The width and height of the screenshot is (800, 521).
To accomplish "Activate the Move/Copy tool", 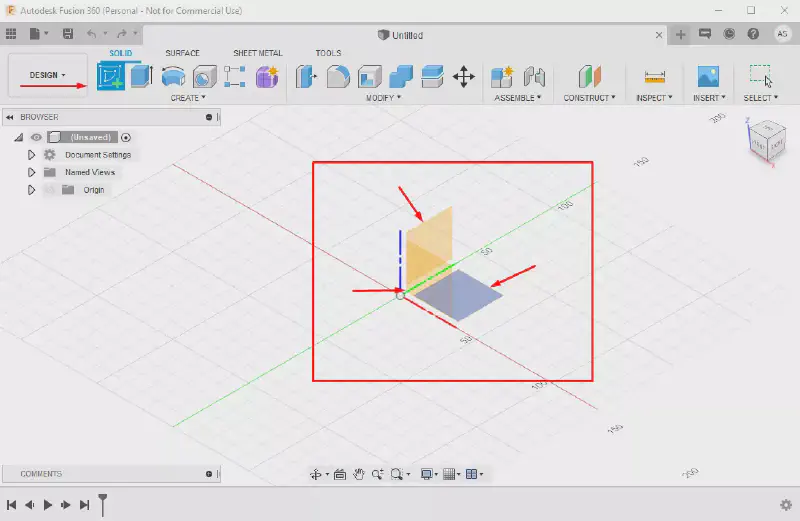I will coord(463,76).
